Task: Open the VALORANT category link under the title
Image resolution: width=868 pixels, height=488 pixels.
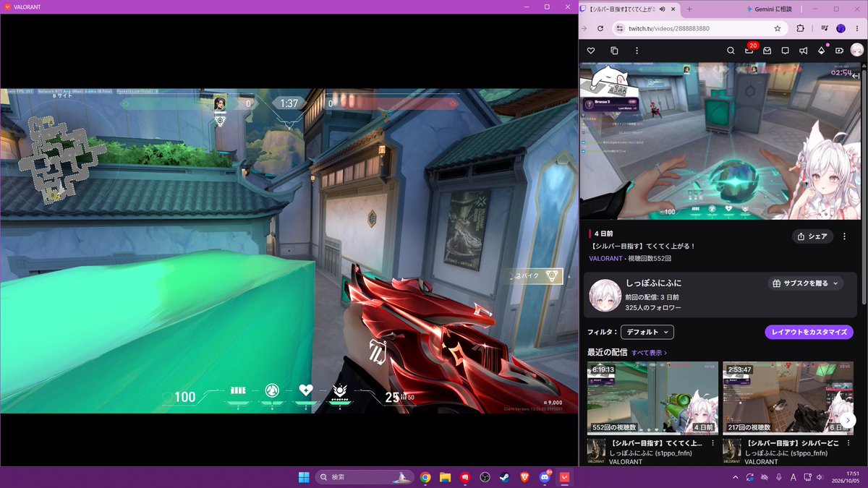Action: (606, 258)
